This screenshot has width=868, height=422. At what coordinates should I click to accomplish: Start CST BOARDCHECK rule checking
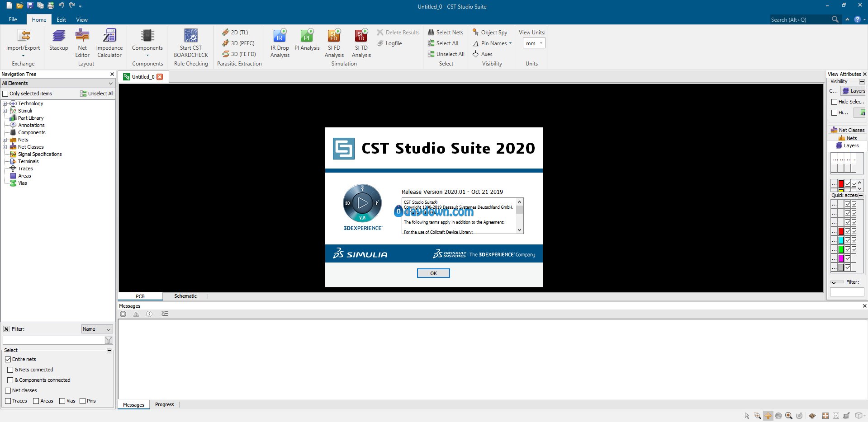191,42
